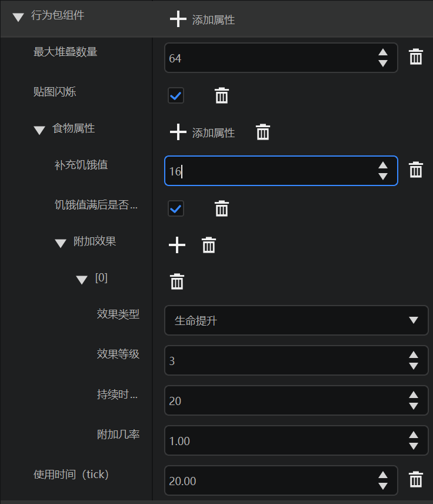The width and height of the screenshot is (433, 504).
Task: Click 添加属性 button in 食物属性 row
Action: click(202, 132)
